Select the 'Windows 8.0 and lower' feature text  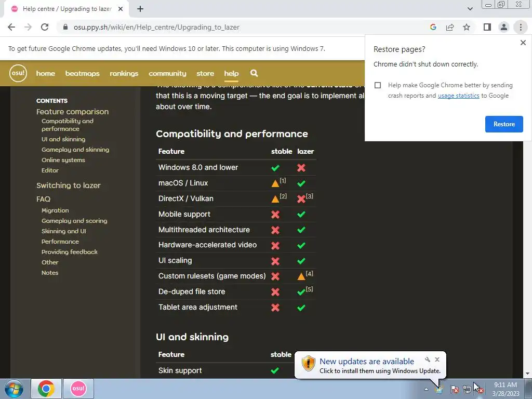click(198, 168)
